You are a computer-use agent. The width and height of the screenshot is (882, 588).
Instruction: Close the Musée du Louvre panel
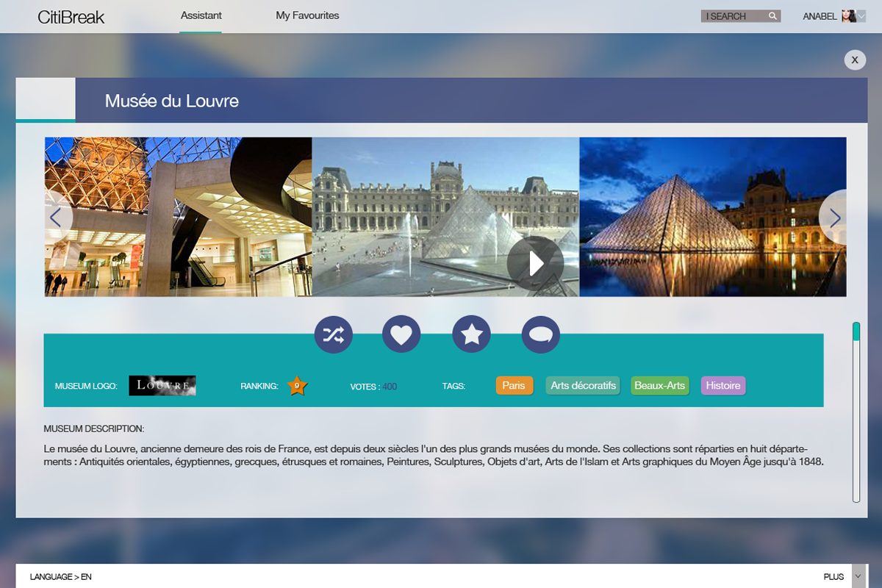click(x=855, y=60)
